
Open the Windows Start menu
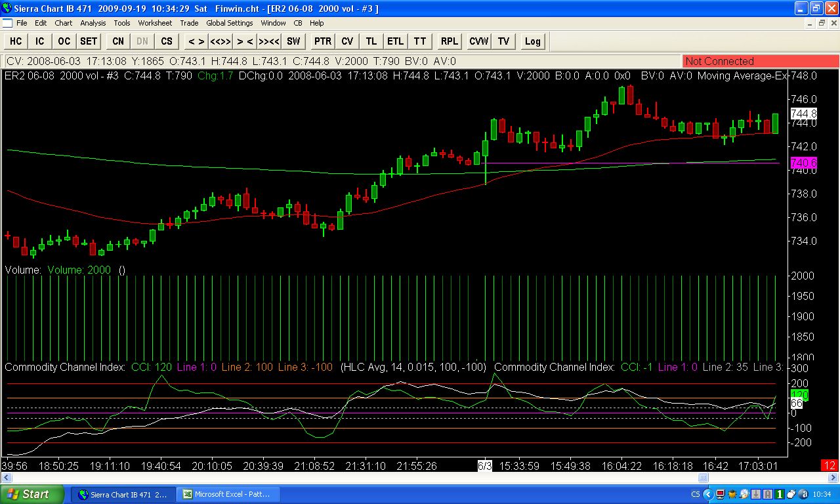32,494
